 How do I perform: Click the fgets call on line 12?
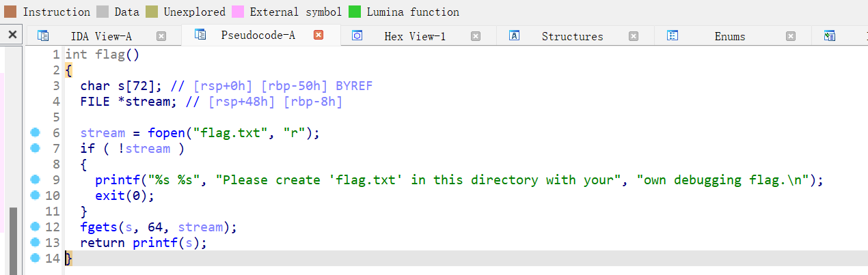coord(99,227)
